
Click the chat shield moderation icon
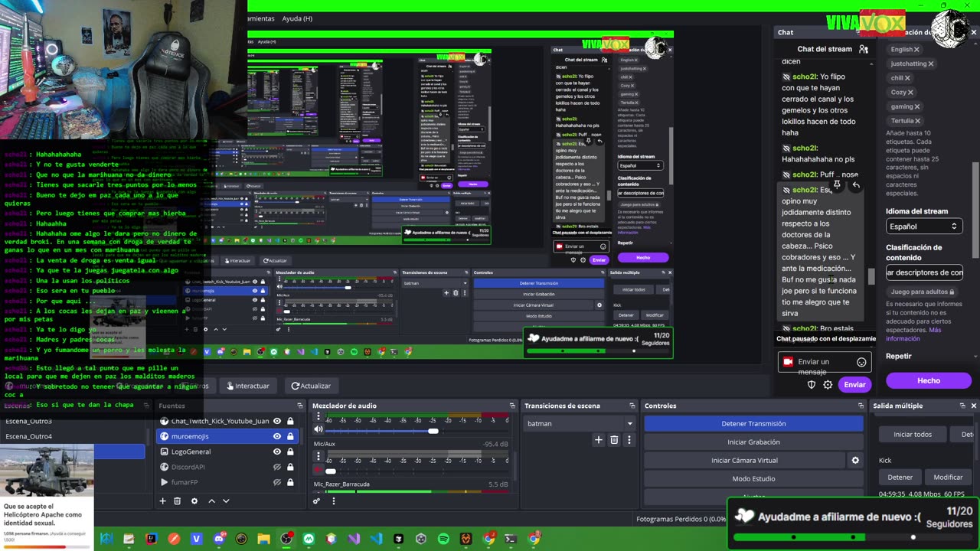[812, 385]
